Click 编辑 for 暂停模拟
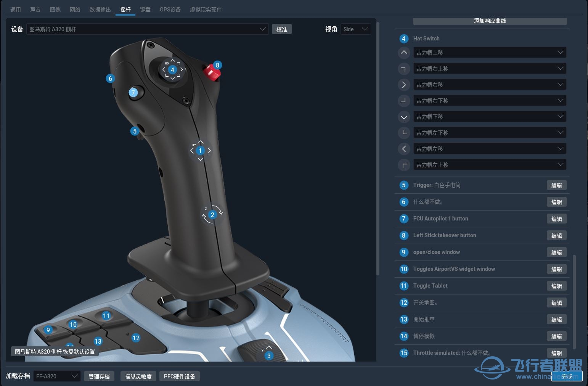The width and height of the screenshot is (588, 386). [x=557, y=336]
